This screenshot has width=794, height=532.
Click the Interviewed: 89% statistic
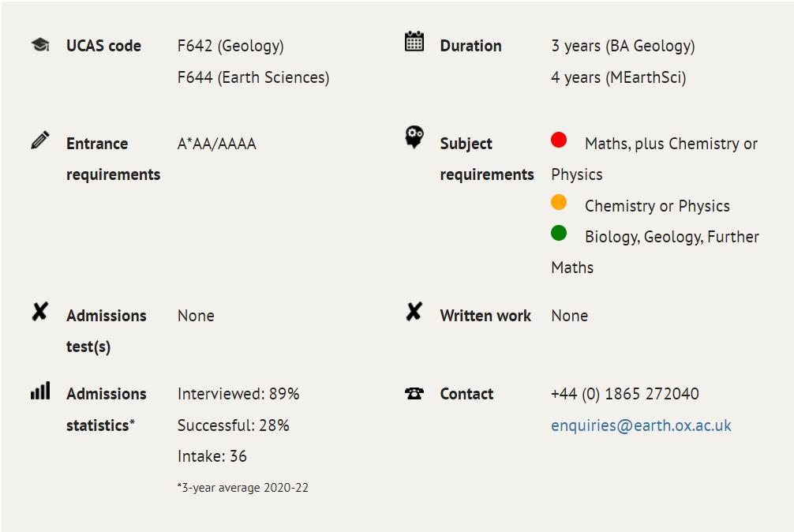[x=238, y=394]
